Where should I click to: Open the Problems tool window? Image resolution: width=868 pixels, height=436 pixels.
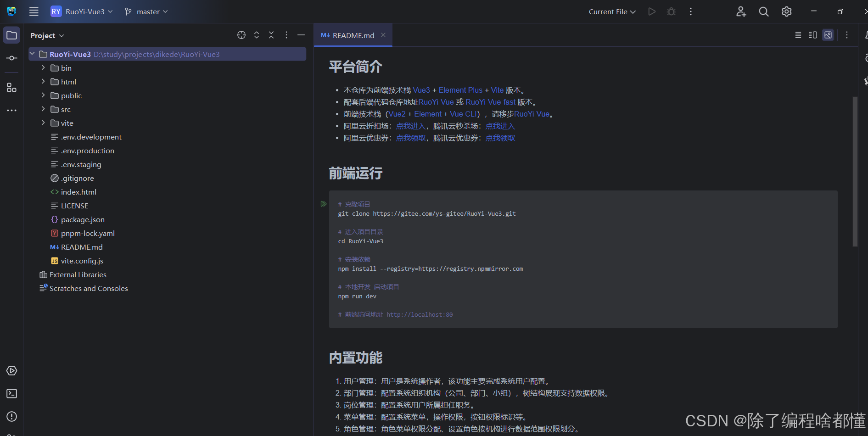coord(11,417)
